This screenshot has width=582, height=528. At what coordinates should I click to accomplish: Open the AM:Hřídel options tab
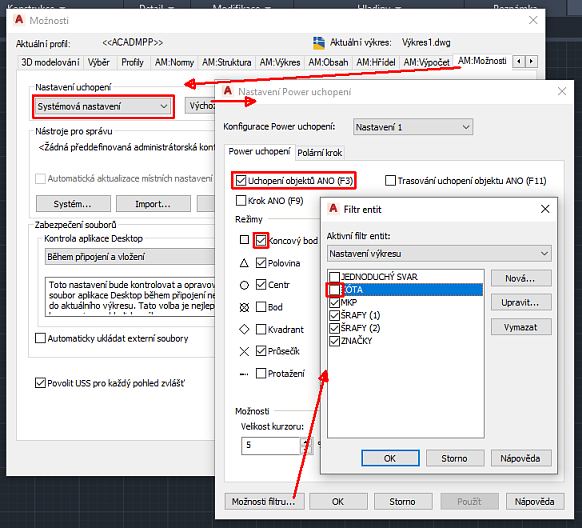[376, 62]
